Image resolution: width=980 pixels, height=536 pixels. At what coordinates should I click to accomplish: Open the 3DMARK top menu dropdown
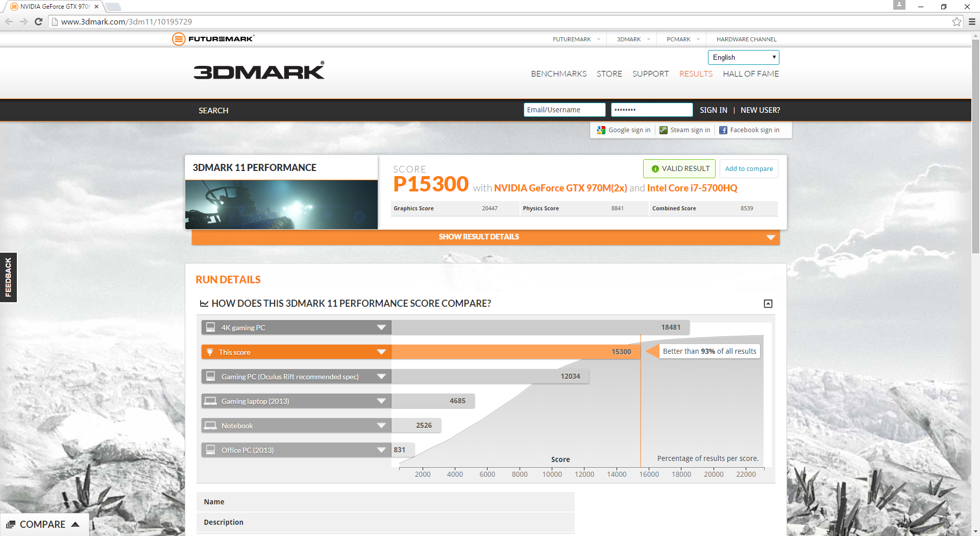tap(633, 39)
